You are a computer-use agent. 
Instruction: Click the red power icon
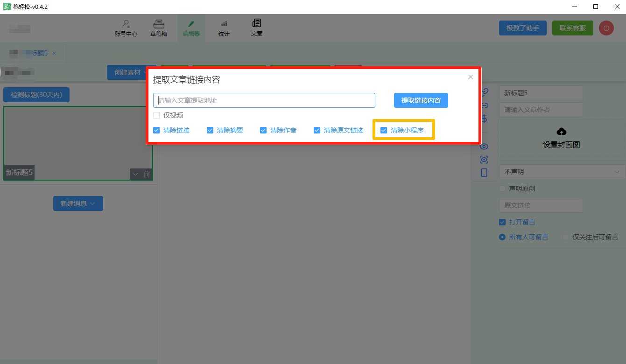tap(606, 28)
